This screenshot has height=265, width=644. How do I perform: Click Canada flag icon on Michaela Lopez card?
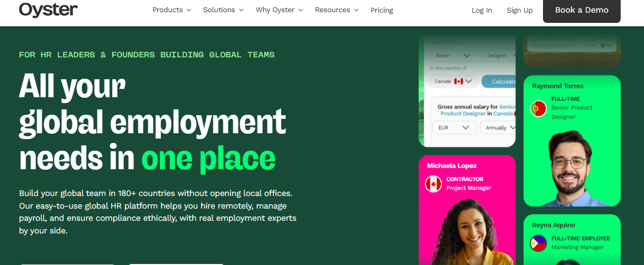(433, 184)
